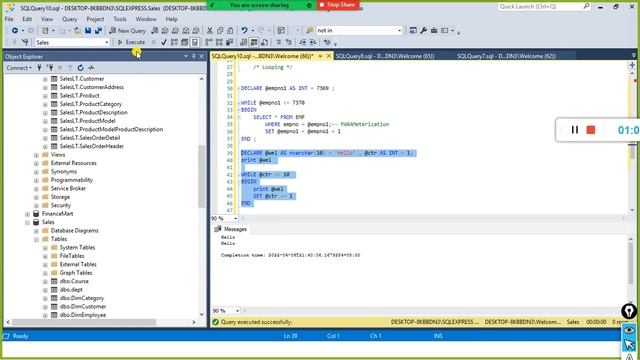Screen dimensions: 640x360
Task: Open the Query Options icon
Action: tap(184, 42)
